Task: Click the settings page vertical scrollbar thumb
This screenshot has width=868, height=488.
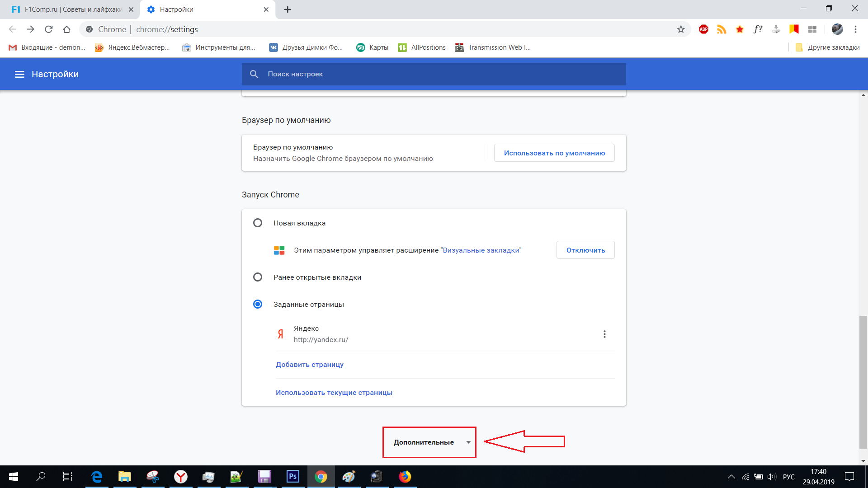Action: (x=863, y=382)
